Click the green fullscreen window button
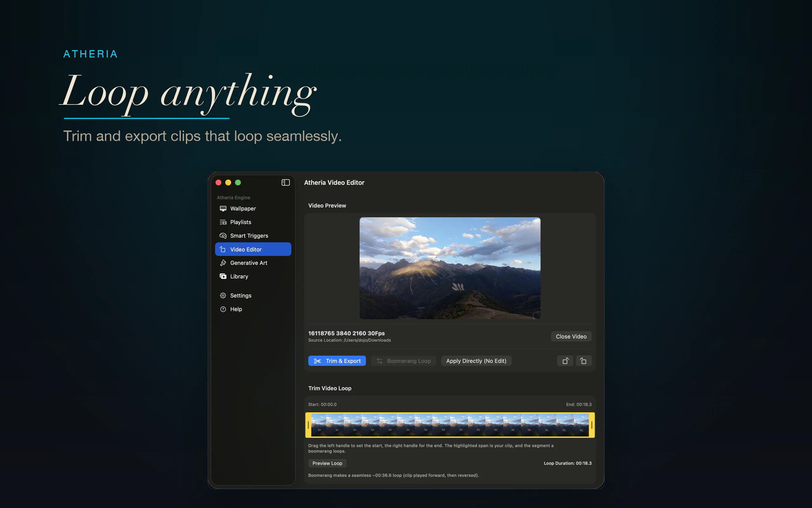The height and width of the screenshot is (508, 812). pos(238,183)
